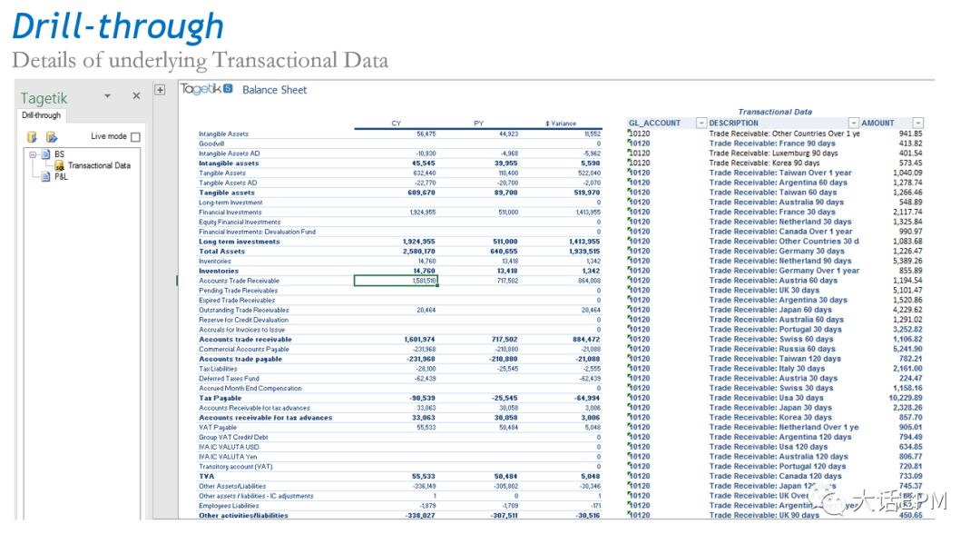
Task: Click the SQL Transactional Data icon
Action: (x=59, y=165)
